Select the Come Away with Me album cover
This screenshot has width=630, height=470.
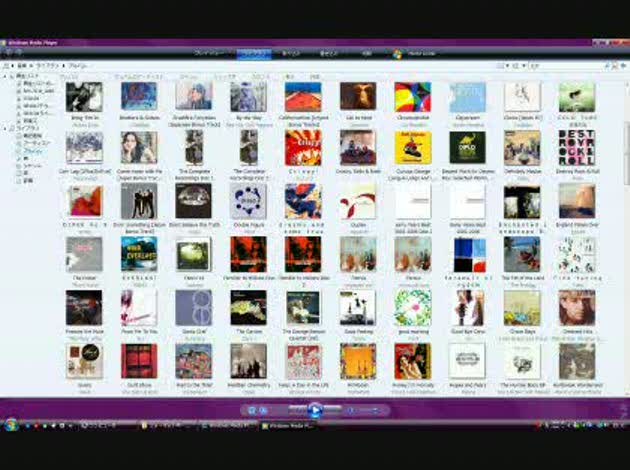139,147
